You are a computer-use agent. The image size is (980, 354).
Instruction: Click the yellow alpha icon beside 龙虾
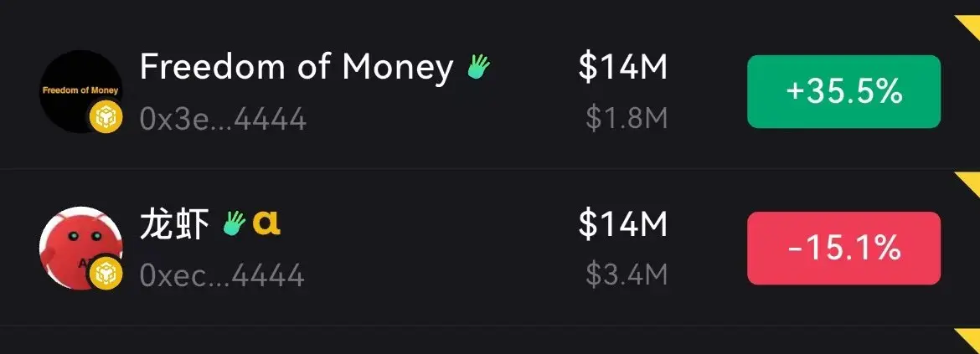[267, 223]
